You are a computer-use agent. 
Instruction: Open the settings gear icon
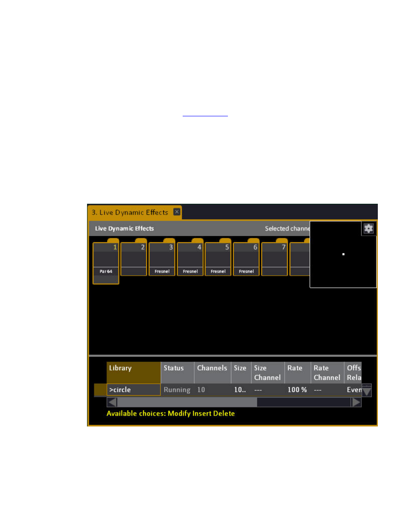(368, 228)
